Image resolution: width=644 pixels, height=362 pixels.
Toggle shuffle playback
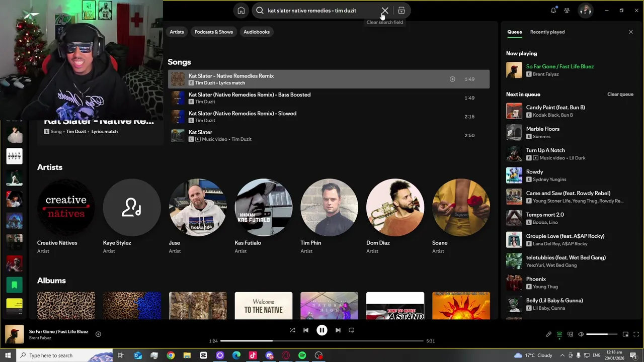[x=292, y=330]
